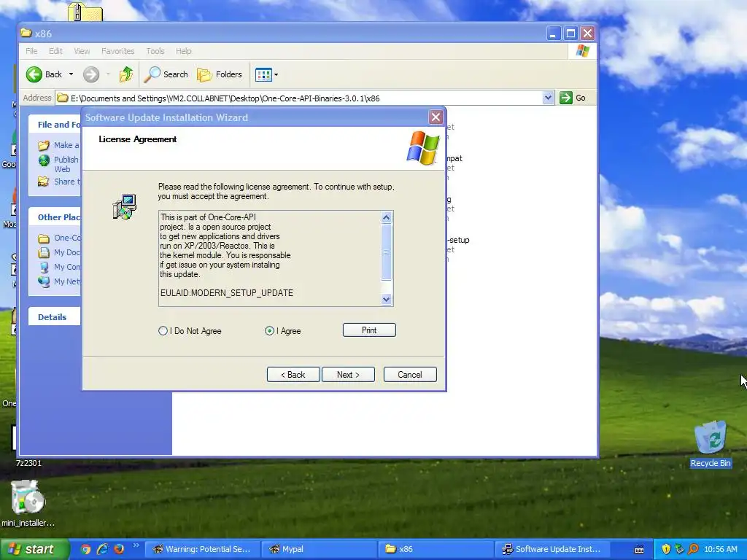Image resolution: width=747 pixels, height=560 pixels.
Task: Open the View menu in x86 window
Action: tap(82, 51)
